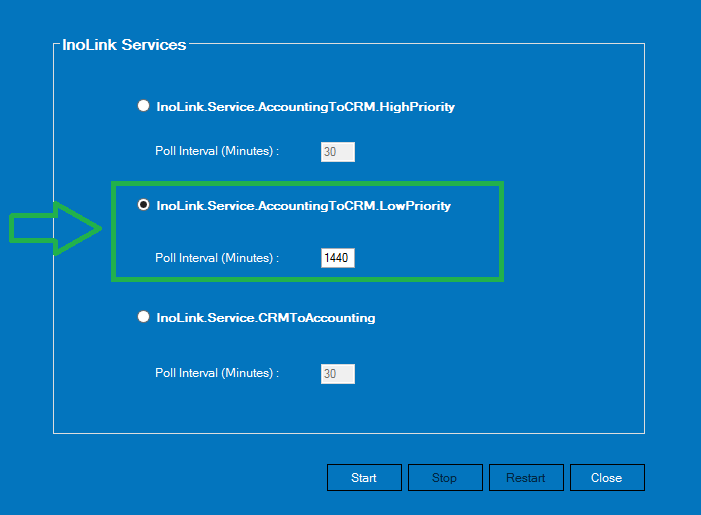This screenshot has width=701, height=515.
Task: Click the radio dot inside the LowPriority option
Action: point(143,205)
